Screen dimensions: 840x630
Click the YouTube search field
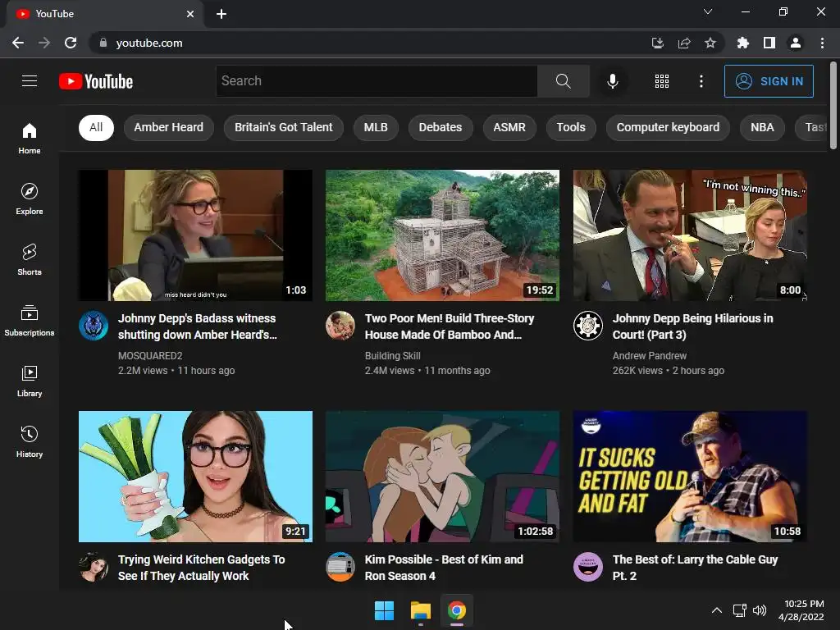pyautogui.click(x=377, y=81)
